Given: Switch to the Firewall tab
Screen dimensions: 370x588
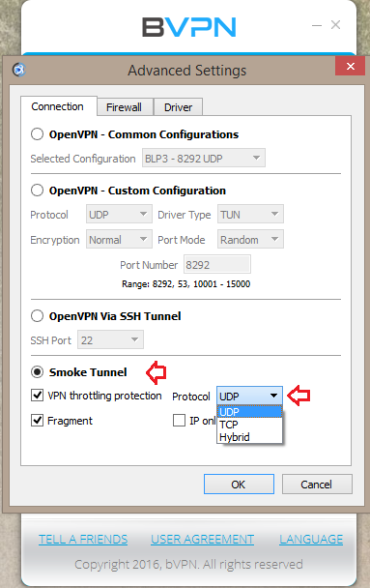Looking at the screenshot, I should [x=125, y=107].
